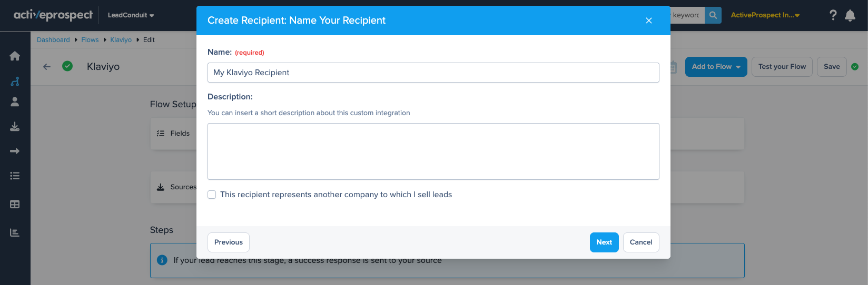868x285 pixels.
Task: Click the notifications bell icon
Action: point(850,15)
